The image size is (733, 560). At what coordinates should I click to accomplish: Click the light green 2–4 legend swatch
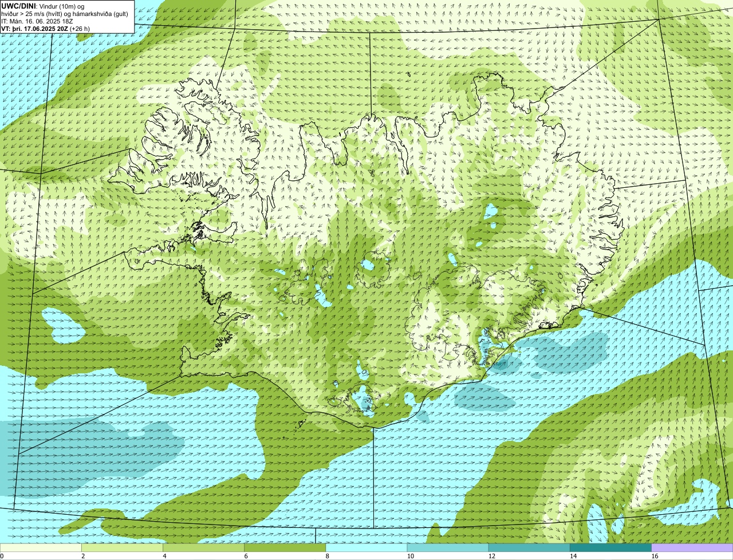pyautogui.click(x=123, y=547)
